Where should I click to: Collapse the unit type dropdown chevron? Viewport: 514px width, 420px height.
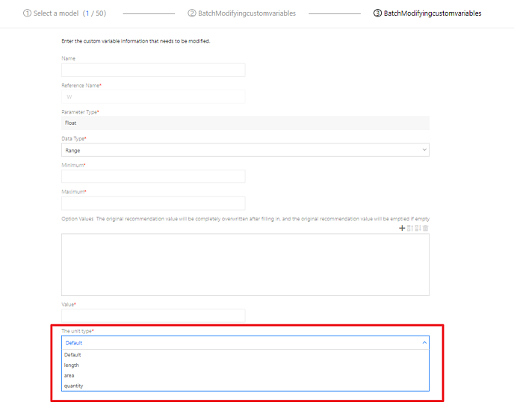tap(424, 342)
